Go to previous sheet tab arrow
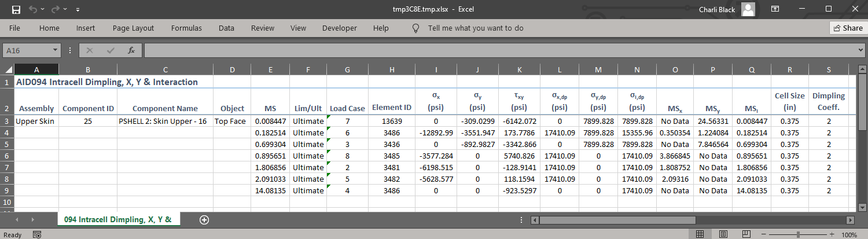Screen dimensions: 868x239 coord(16,220)
